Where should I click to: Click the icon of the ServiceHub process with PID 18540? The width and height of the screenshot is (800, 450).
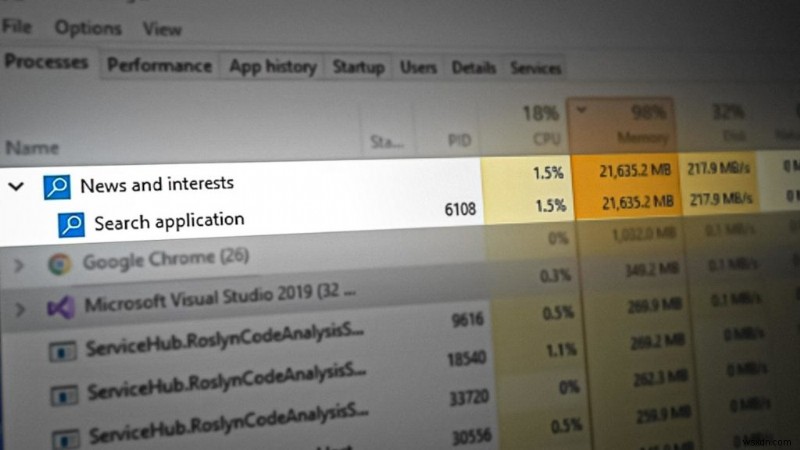tap(64, 395)
